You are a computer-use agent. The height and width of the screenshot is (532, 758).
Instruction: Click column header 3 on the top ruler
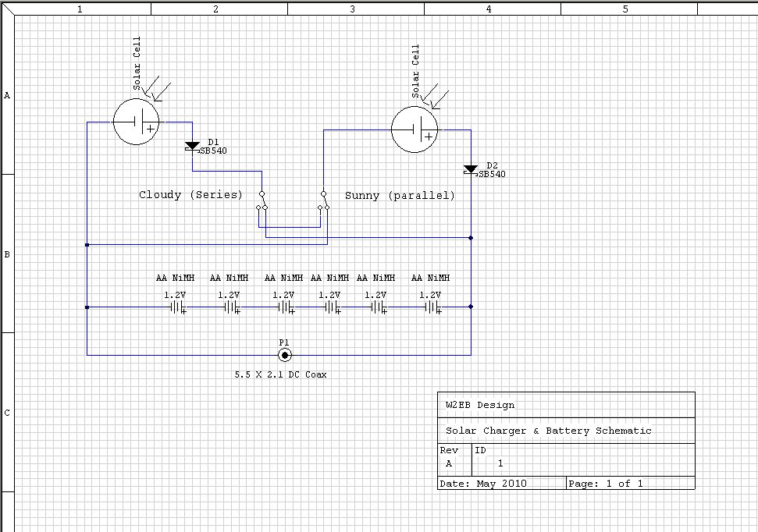click(x=352, y=9)
